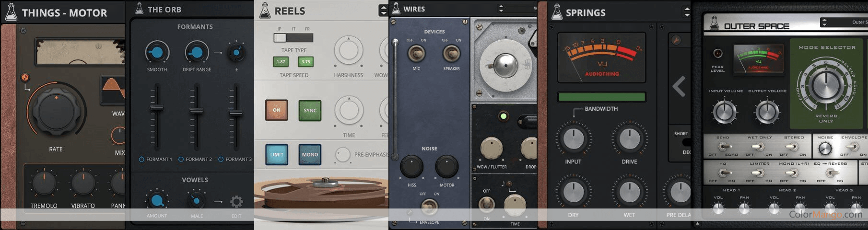
Task: Toggle the orange tempo sync note icon in Motor
Action: coord(25,78)
